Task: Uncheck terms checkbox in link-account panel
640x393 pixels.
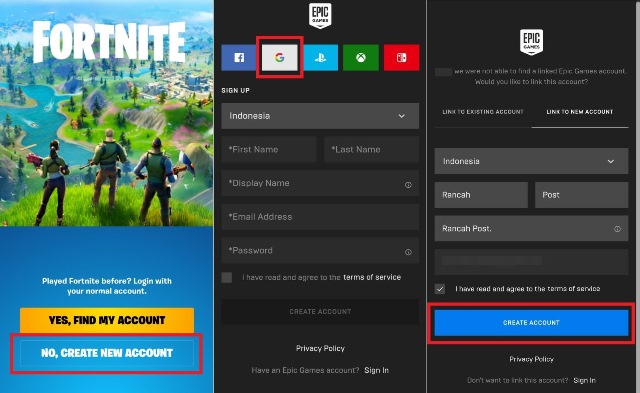Action: point(440,289)
